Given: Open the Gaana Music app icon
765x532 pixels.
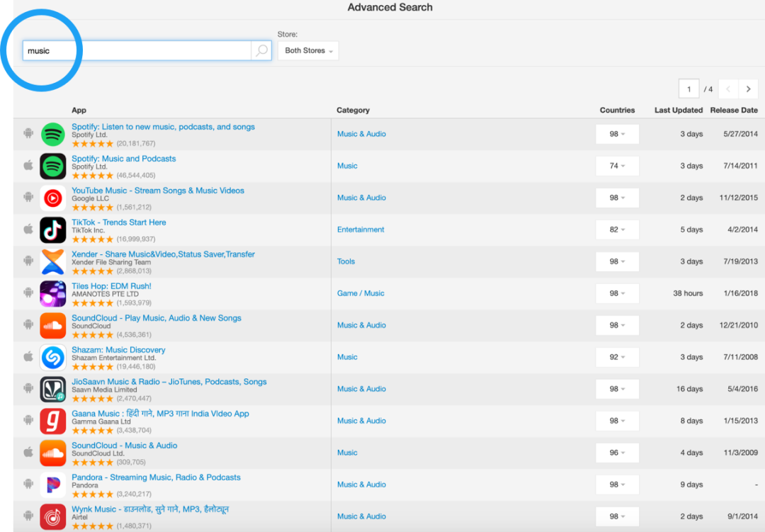Looking at the screenshot, I should point(52,421).
